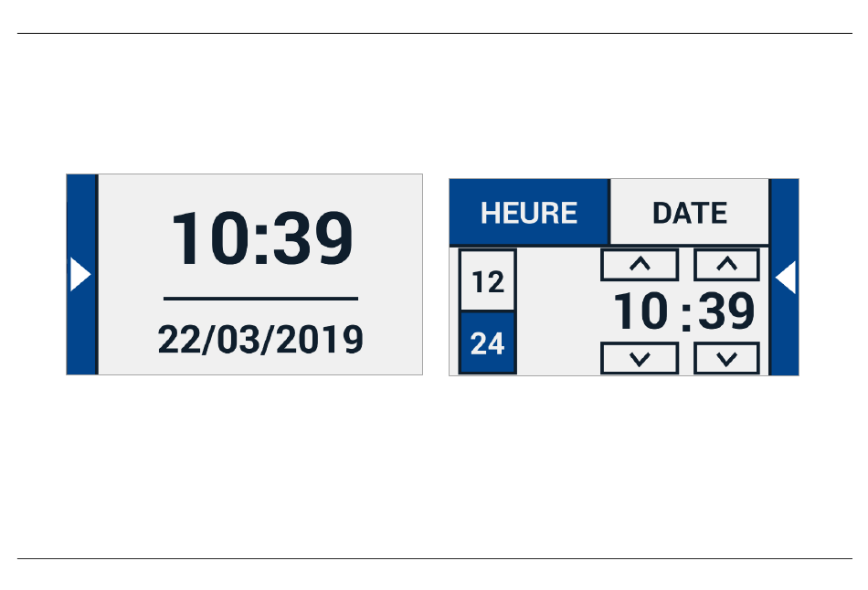Image resolution: width=868 pixels, height=590 pixels.
Task: Decrease the minutes with down arrow
Action: coord(726,359)
